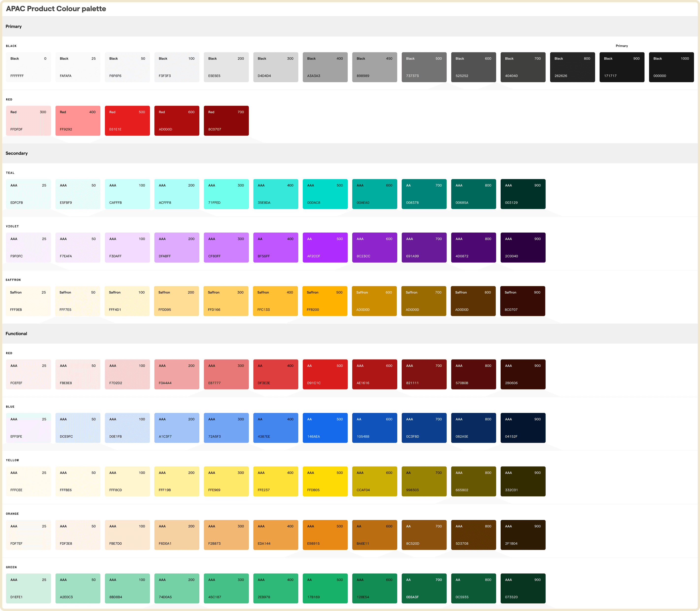Click the Functional section header
The height and width of the screenshot is (611, 700).
tap(16, 334)
